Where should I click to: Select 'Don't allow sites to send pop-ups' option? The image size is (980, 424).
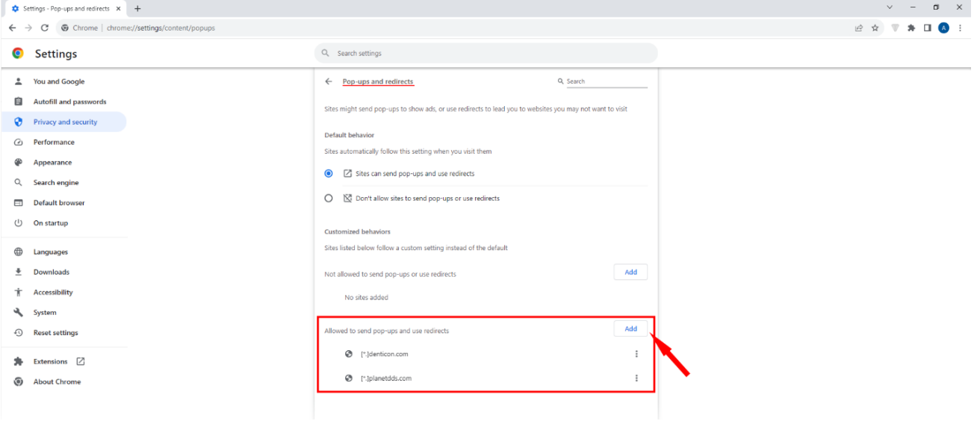[329, 199]
